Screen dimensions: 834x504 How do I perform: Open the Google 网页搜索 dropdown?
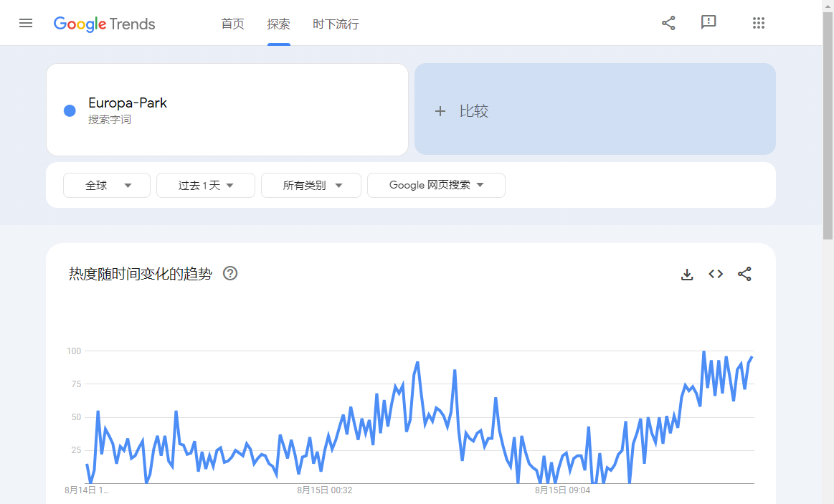point(436,185)
